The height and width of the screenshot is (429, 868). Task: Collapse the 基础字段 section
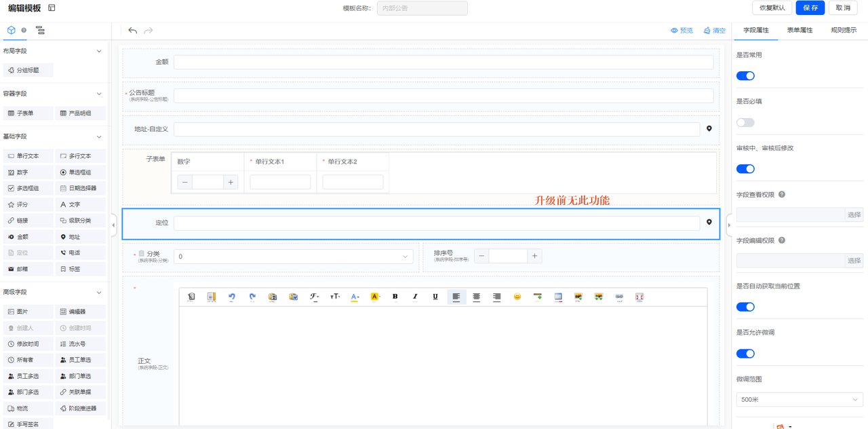click(99, 136)
